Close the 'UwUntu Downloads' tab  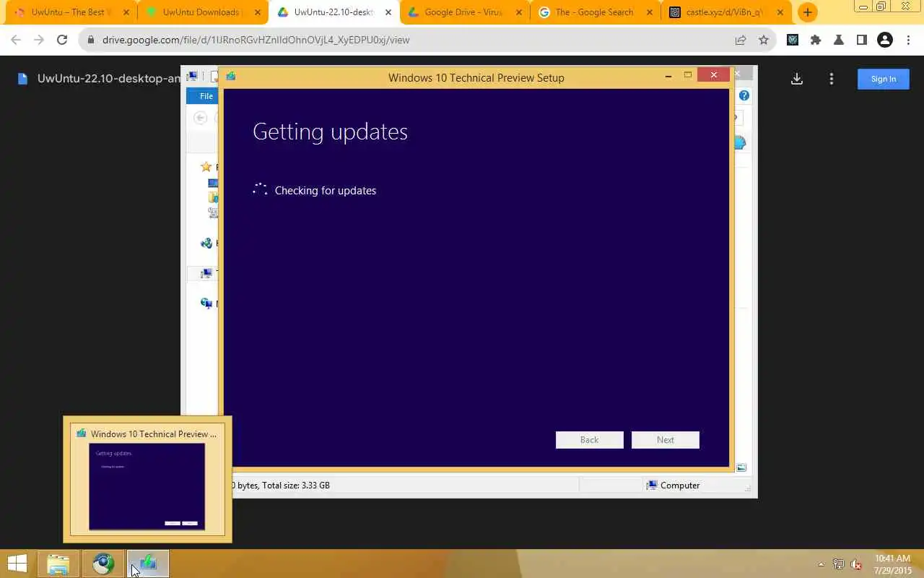(258, 12)
